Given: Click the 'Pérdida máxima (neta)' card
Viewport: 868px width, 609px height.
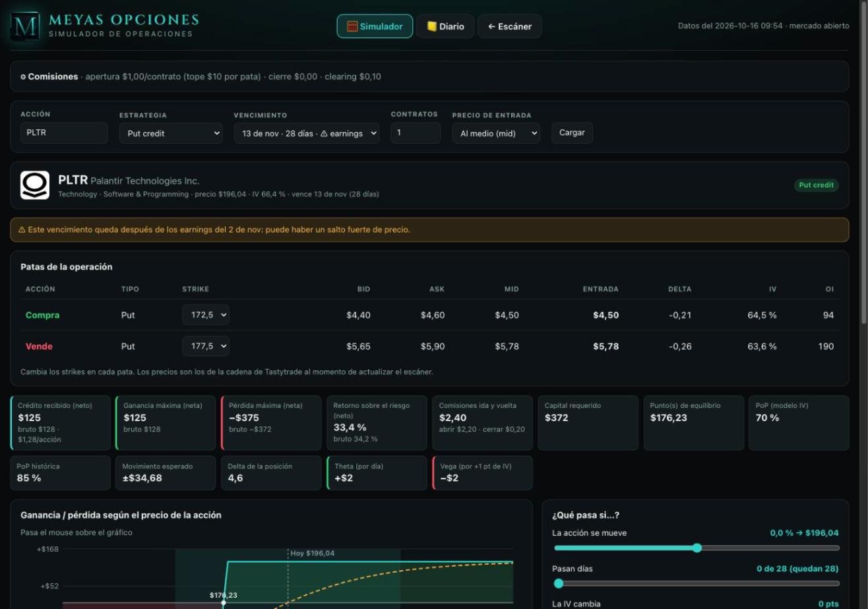Looking at the screenshot, I should coord(271,423).
